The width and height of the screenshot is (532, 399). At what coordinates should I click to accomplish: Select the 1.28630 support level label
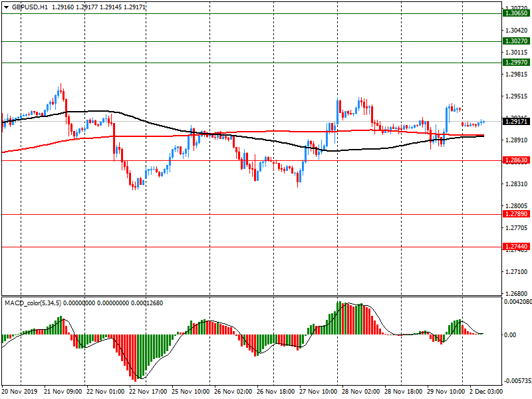pos(516,160)
